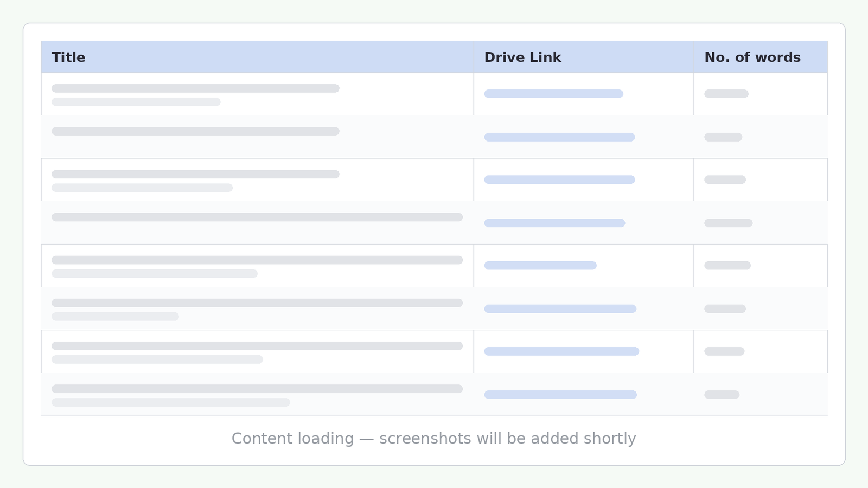Open the second row's Drive link placeholder
The image size is (868, 488).
pyautogui.click(x=559, y=137)
